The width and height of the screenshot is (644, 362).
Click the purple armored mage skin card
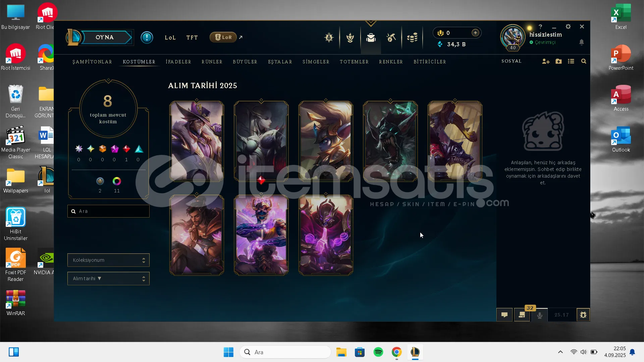pyautogui.click(x=326, y=235)
